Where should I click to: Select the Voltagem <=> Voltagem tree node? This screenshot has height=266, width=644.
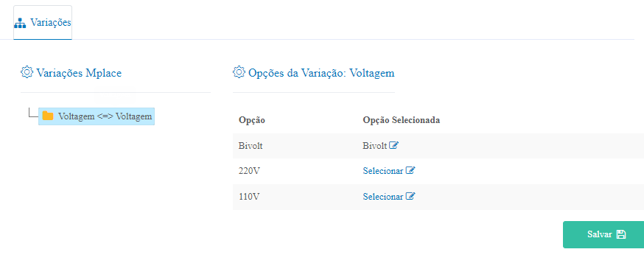(97, 116)
